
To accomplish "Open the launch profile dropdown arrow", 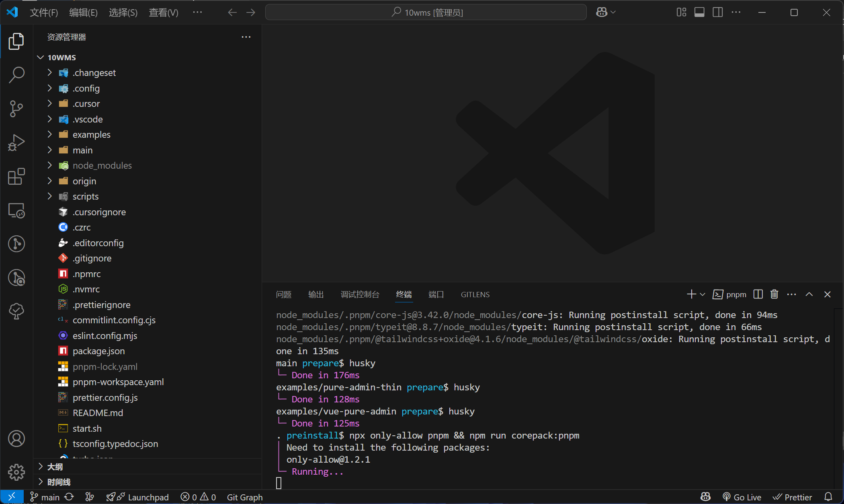I will pyautogui.click(x=703, y=294).
